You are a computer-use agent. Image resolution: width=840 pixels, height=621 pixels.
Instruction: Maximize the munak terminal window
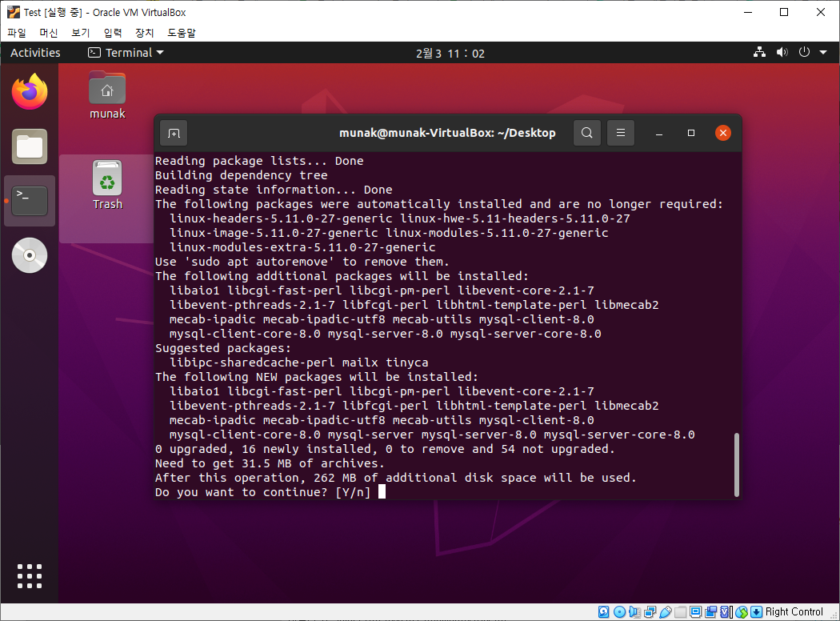pos(691,133)
